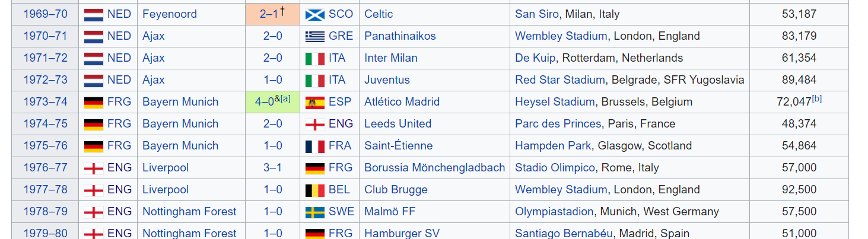Click the Sweden flag icon beside Malmö FF
The height and width of the screenshot is (239, 868).
coord(314,212)
